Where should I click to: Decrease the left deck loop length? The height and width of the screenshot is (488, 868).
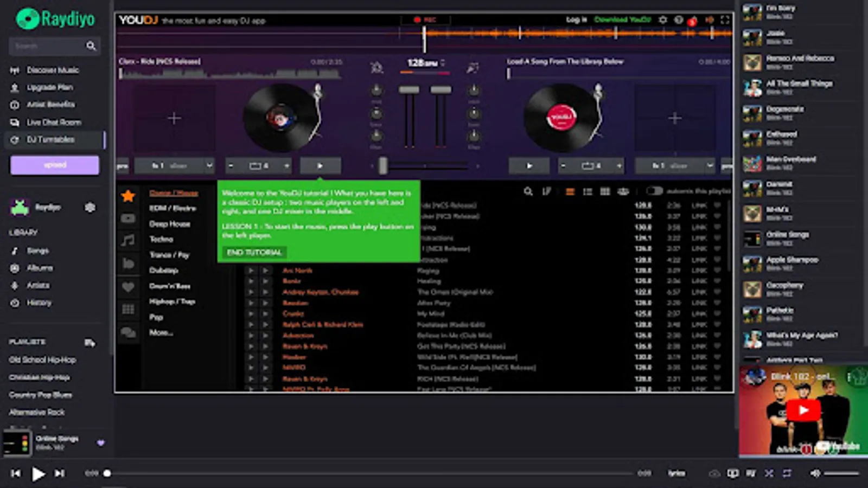click(x=231, y=166)
